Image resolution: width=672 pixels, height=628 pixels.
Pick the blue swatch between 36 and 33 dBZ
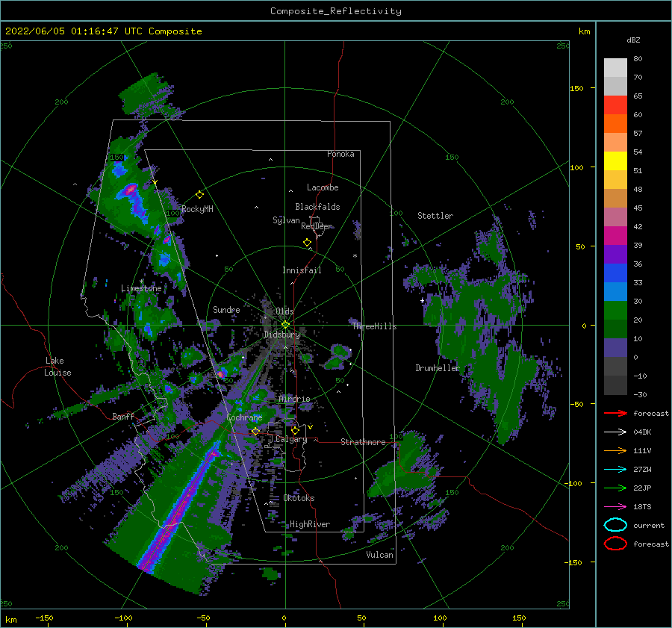tap(615, 273)
